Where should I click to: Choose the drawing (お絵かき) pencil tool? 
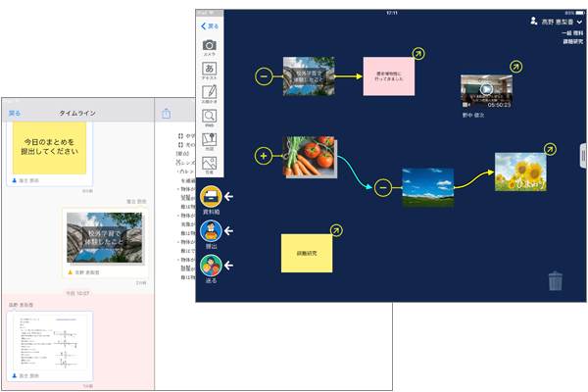210,94
